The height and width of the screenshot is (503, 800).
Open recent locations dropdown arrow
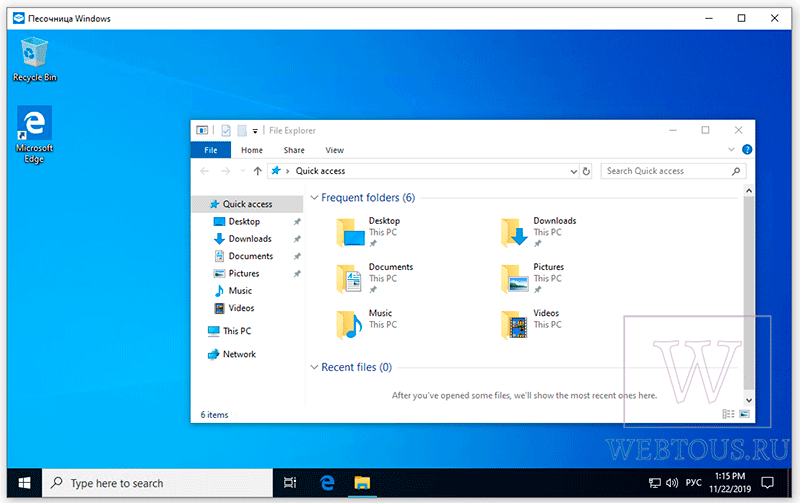(x=242, y=171)
